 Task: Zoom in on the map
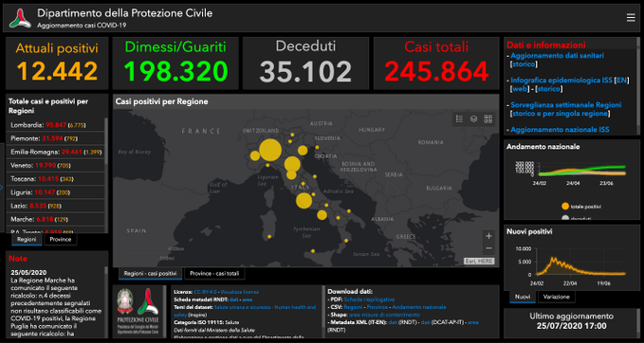(488, 236)
